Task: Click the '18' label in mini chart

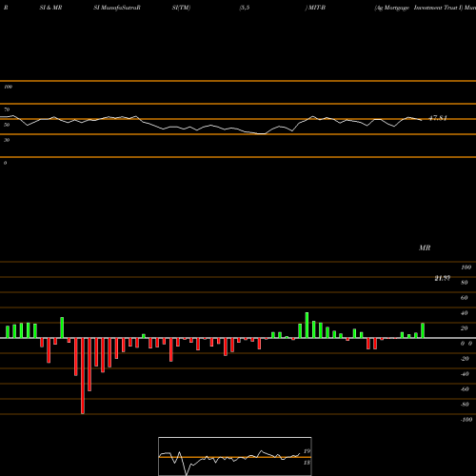Action: tap(307, 463)
